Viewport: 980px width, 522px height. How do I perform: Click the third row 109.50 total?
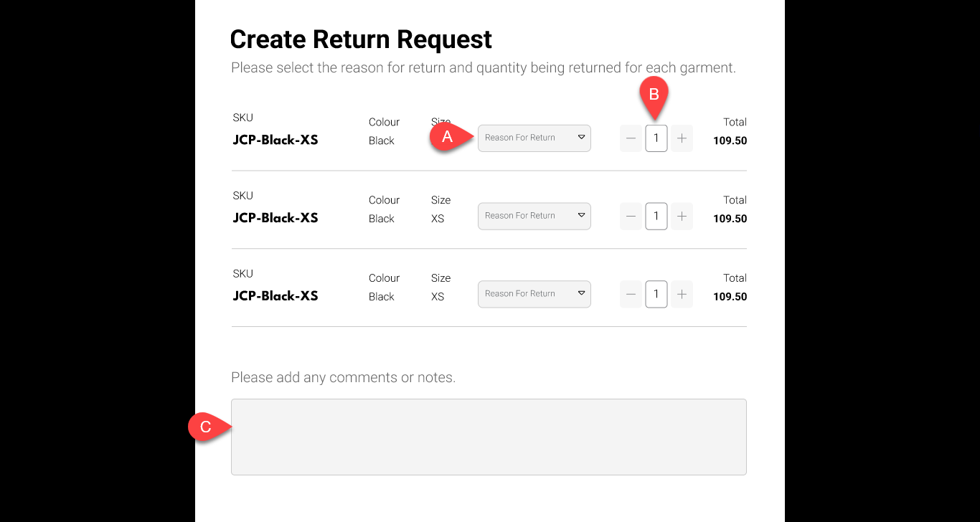coord(730,297)
